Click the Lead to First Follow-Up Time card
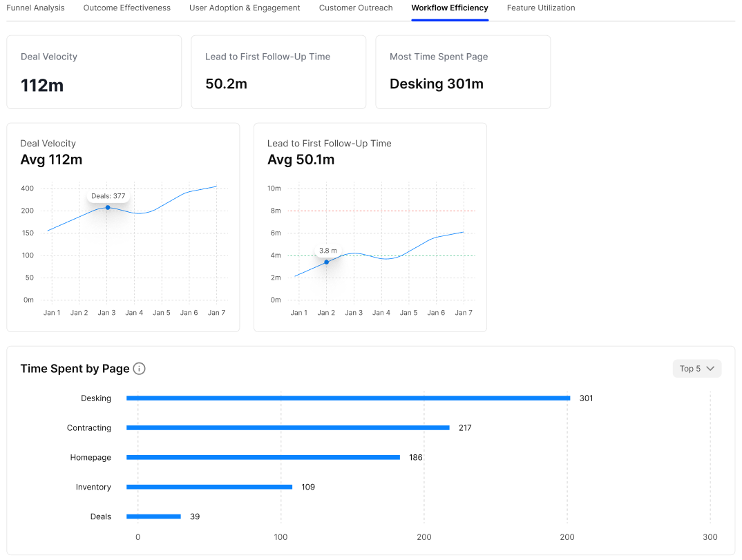This screenshot has height=560, width=742. (278, 72)
